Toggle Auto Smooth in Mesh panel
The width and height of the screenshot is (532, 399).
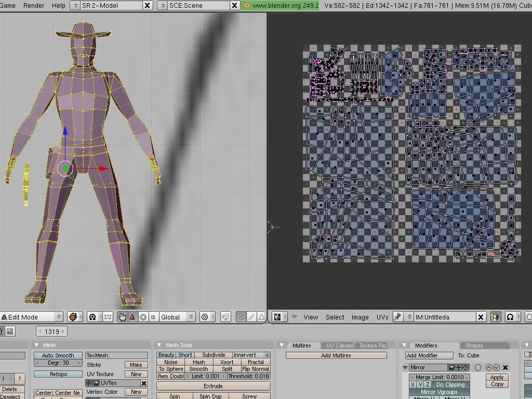(x=58, y=355)
